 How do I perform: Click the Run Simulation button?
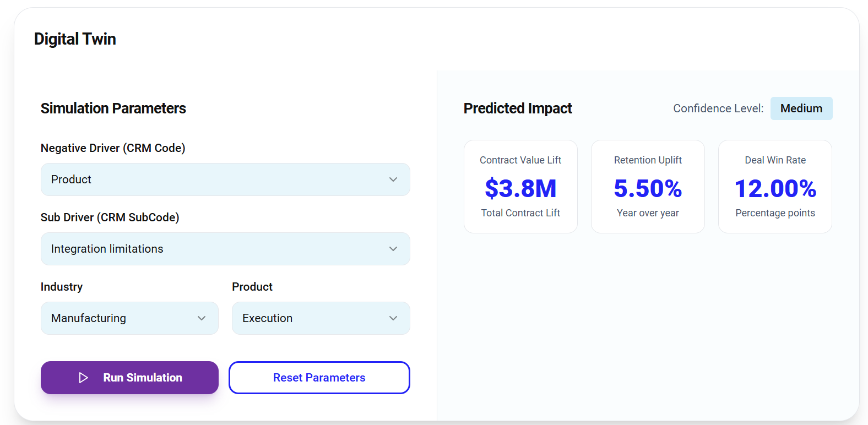(x=129, y=378)
